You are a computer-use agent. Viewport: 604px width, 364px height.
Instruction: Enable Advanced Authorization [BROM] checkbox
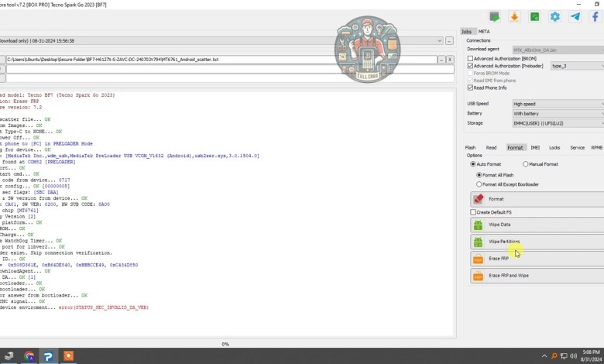(x=471, y=59)
